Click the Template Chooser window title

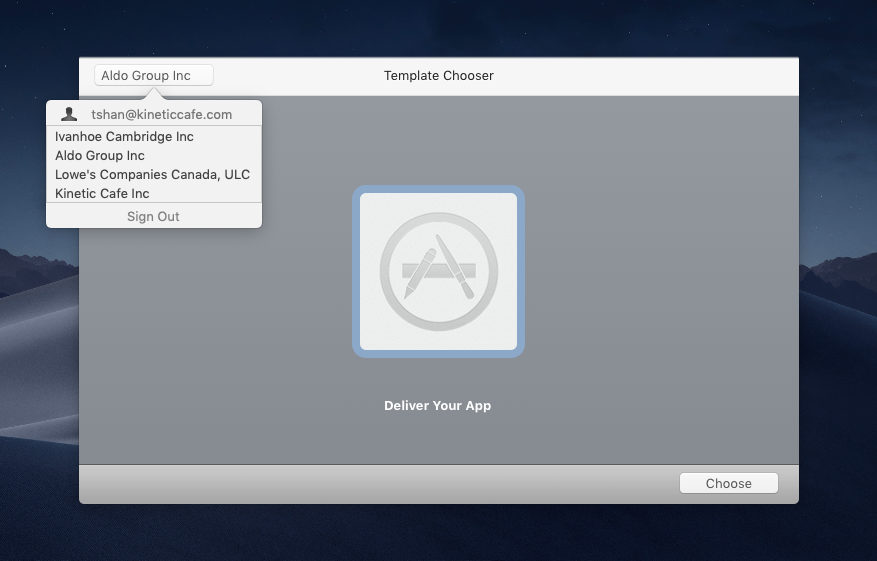coord(438,76)
